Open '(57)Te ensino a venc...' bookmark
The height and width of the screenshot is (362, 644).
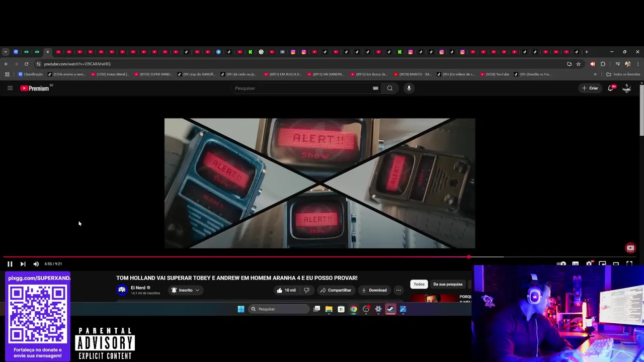pos(67,74)
